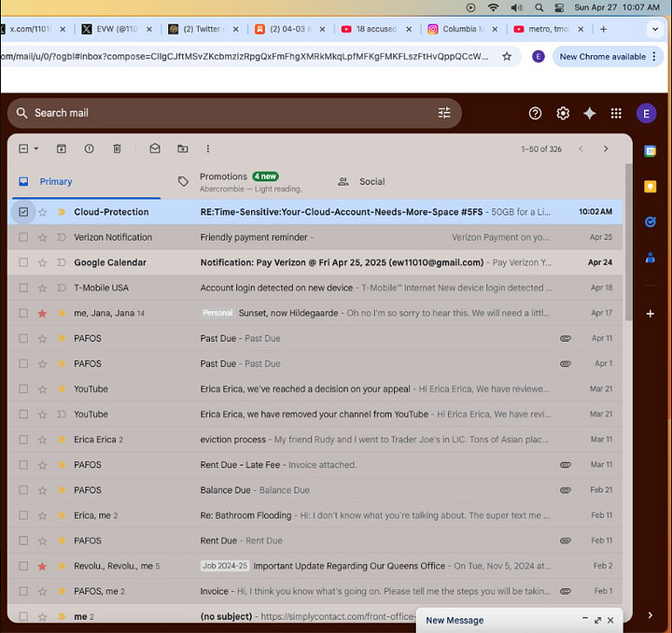Open select-all dropdown arrow
The width and height of the screenshot is (672, 633).
coord(36,148)
